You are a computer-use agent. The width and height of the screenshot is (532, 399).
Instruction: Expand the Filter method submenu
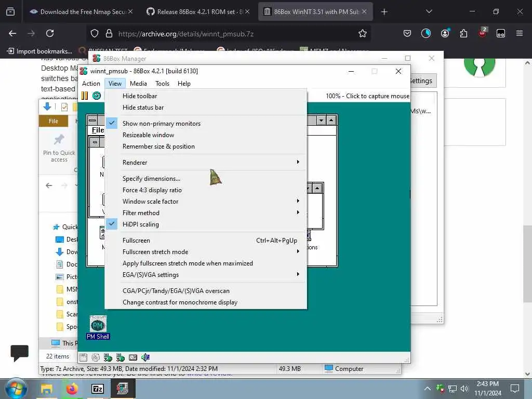(206, 213)
